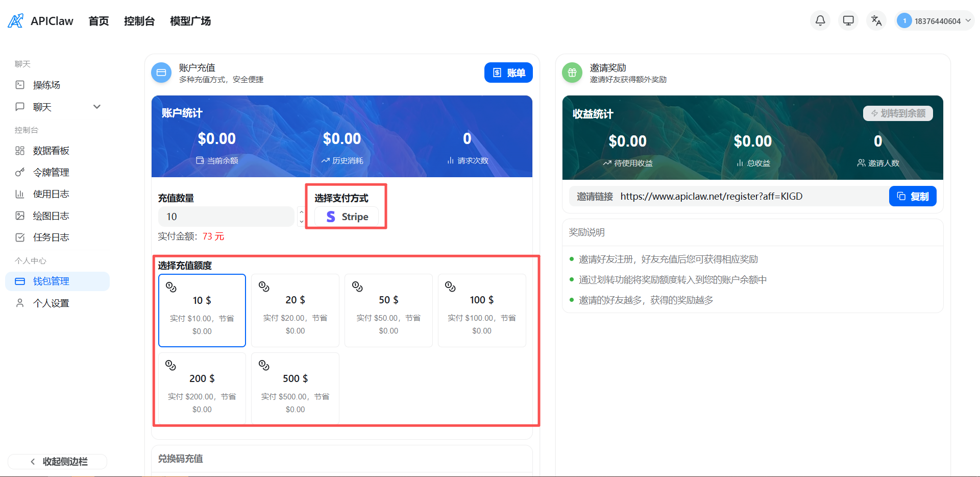Open 控制台 nav item
The height and width of the screenshot is (477, 980).
[x=139, y=21]
